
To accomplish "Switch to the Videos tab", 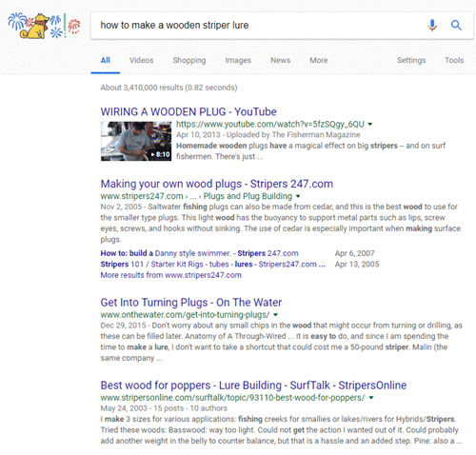I will pos(141,60).
